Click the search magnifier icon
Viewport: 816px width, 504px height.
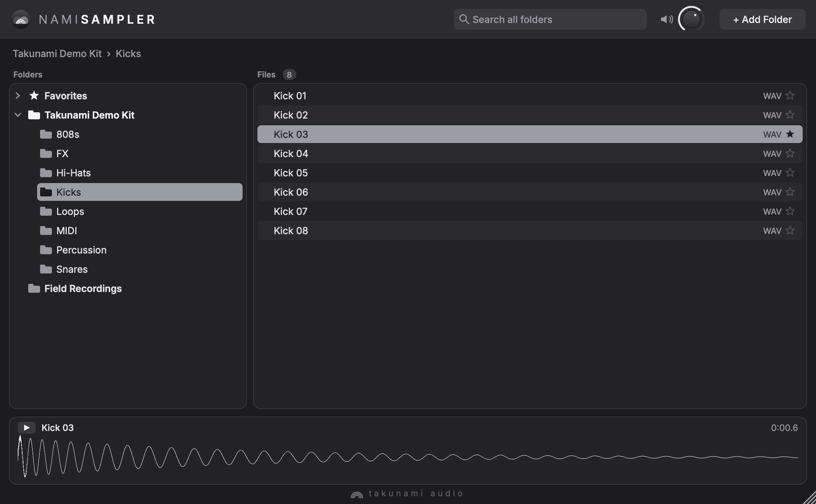[x=464, y=19]
